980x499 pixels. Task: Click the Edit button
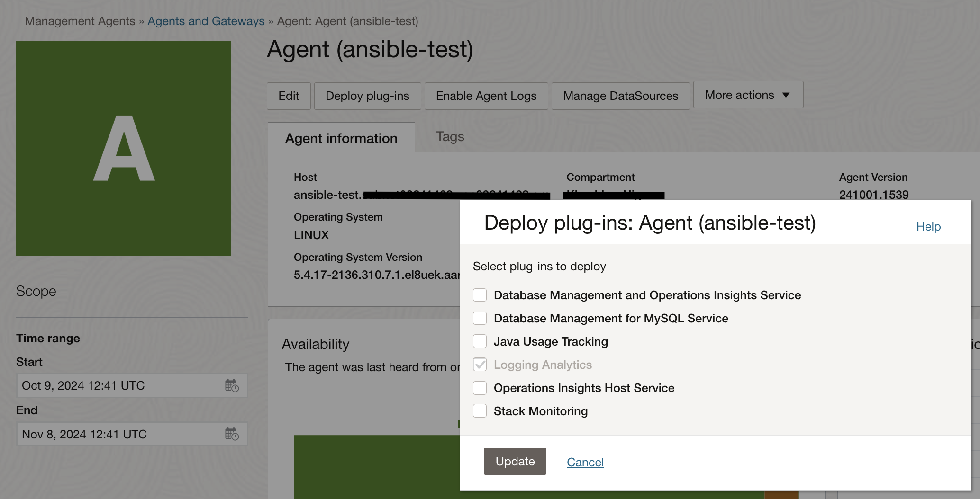(x=289, y=96)
